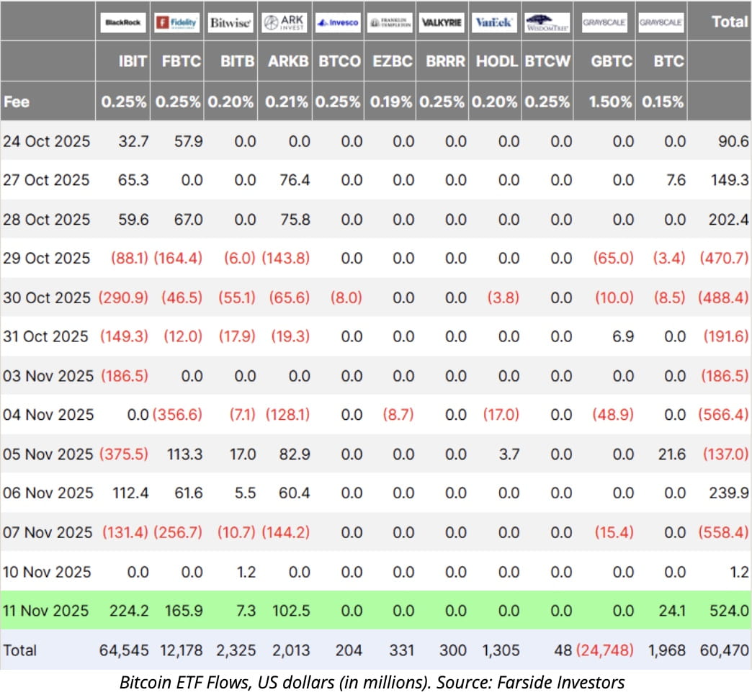Click the Franklin Templeton logo

390,22
